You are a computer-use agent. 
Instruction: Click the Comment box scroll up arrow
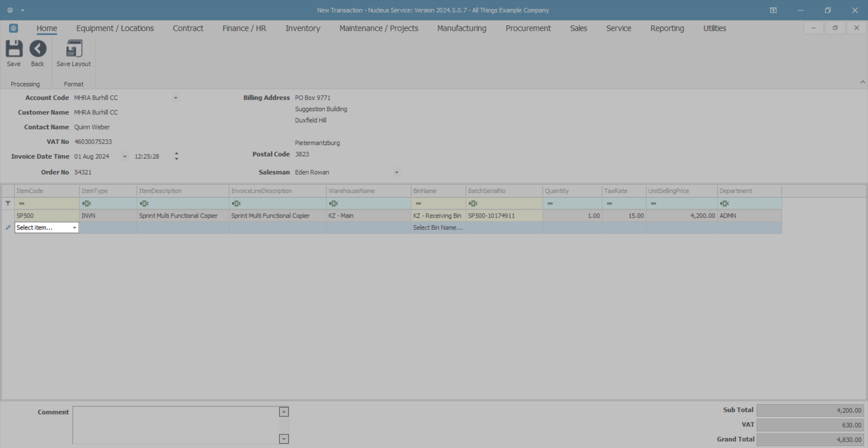pyautogui.click(x=284, y=412)
